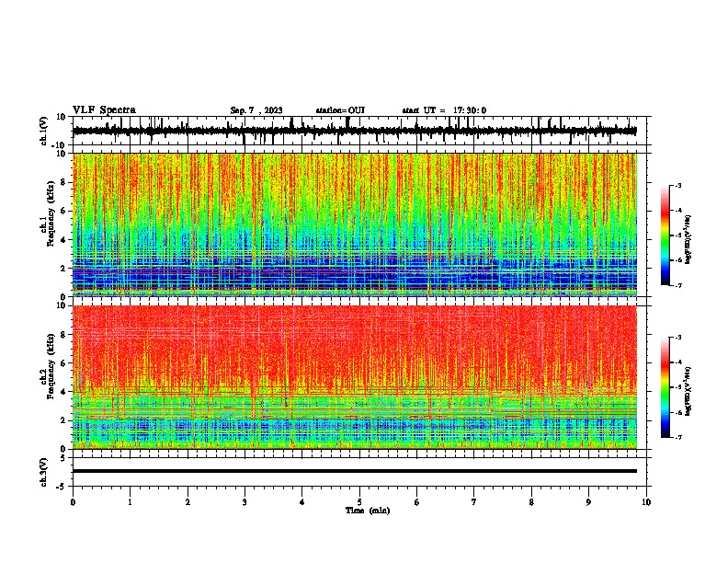Click time axis tick label "3"
The image size is (728, 563).
point(245,502)
